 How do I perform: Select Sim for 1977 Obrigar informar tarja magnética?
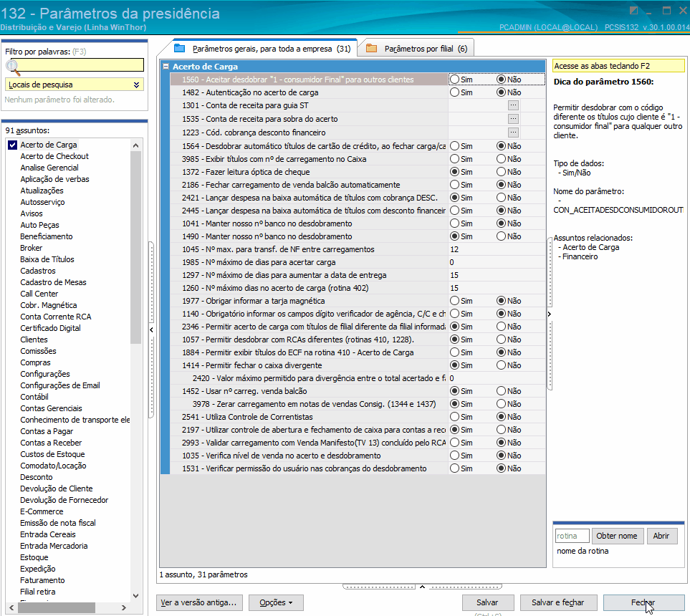pyautogui.click(x=454, y=301)
